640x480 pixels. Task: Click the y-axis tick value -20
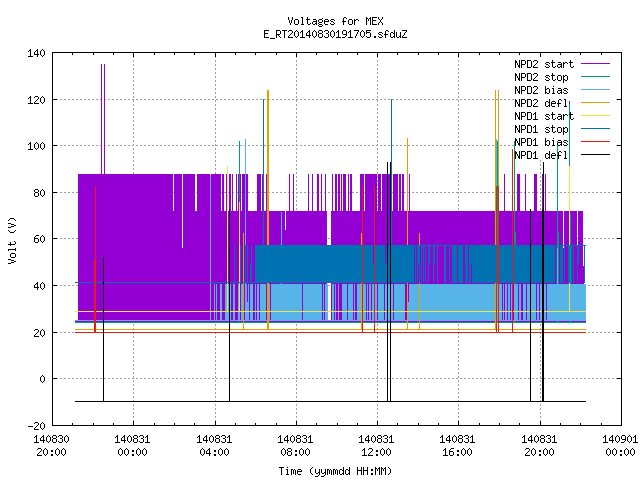point(36,426)
